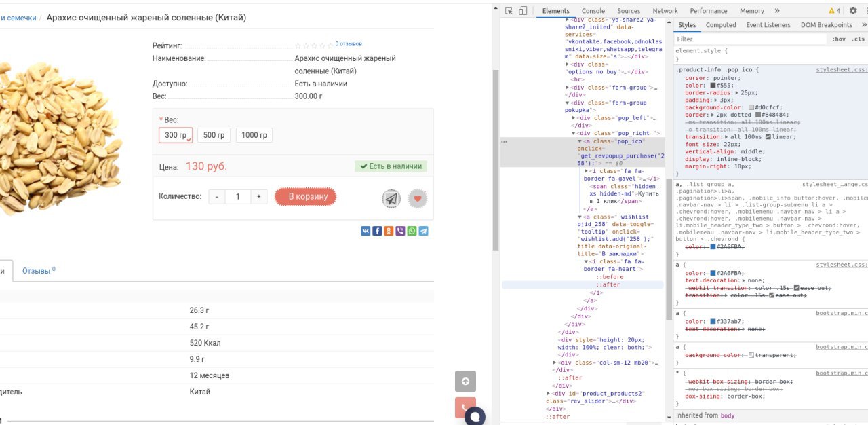This screenshot has width=868, height=425.
Task: Switch to the Computed styles tab
Action: (x=721, y=25)
